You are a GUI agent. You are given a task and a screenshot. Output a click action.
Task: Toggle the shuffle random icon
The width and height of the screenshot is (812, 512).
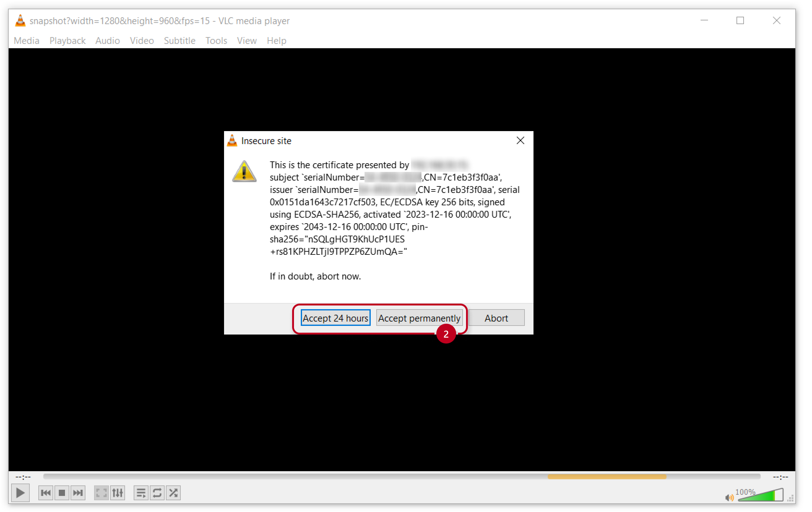(173, 493)
